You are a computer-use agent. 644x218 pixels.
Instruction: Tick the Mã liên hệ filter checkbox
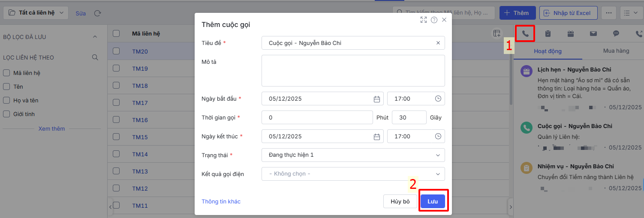point(6,73)
